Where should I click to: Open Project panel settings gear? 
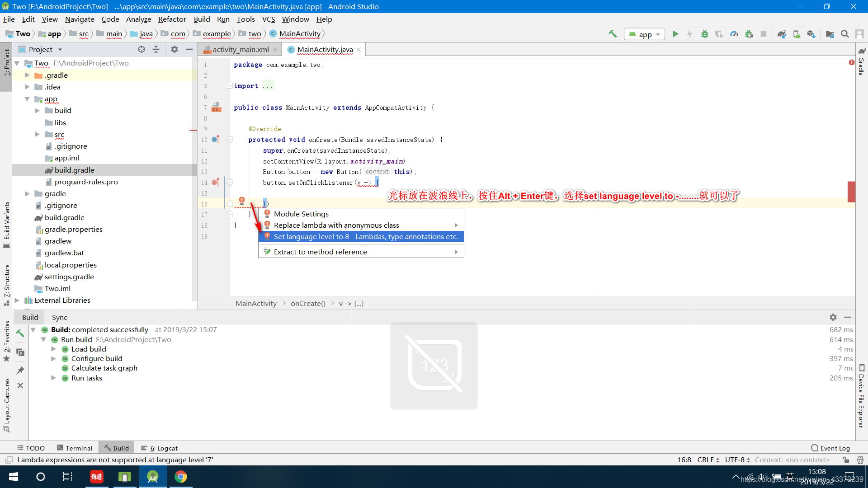click(175, 49)
